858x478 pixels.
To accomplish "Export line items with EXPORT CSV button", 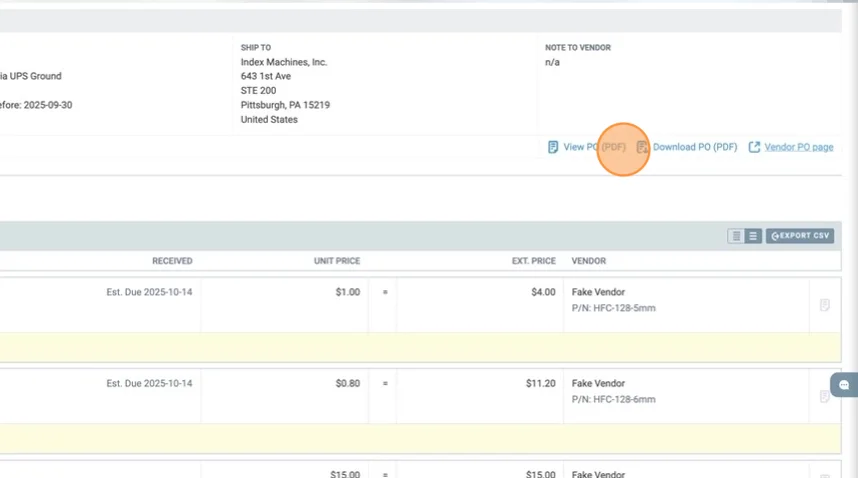I will click(800, 236).
